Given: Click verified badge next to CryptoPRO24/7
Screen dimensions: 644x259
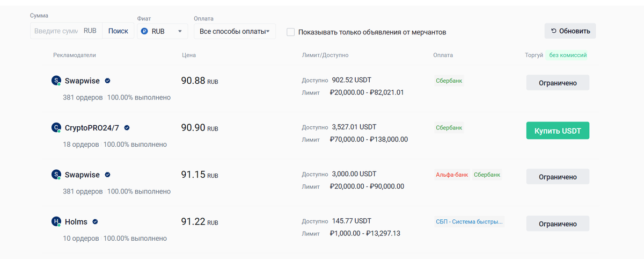Looking at the screenshot, I should (x=127, y=128).
